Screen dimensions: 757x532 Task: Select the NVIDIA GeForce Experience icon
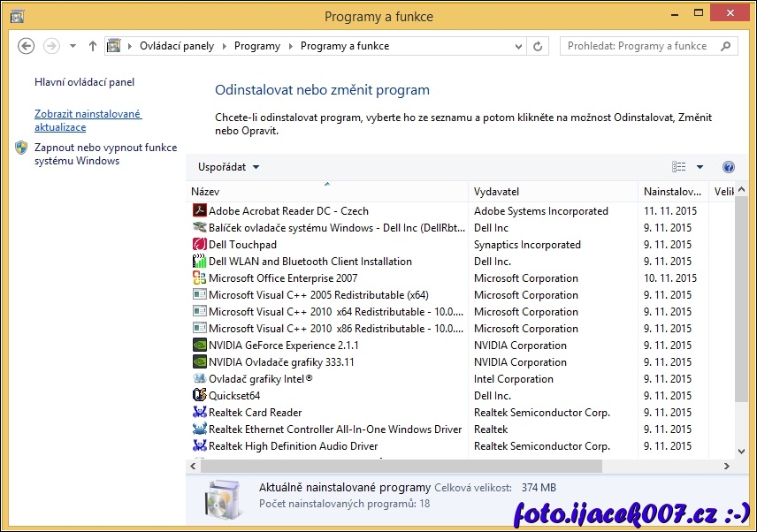point(199,346)
